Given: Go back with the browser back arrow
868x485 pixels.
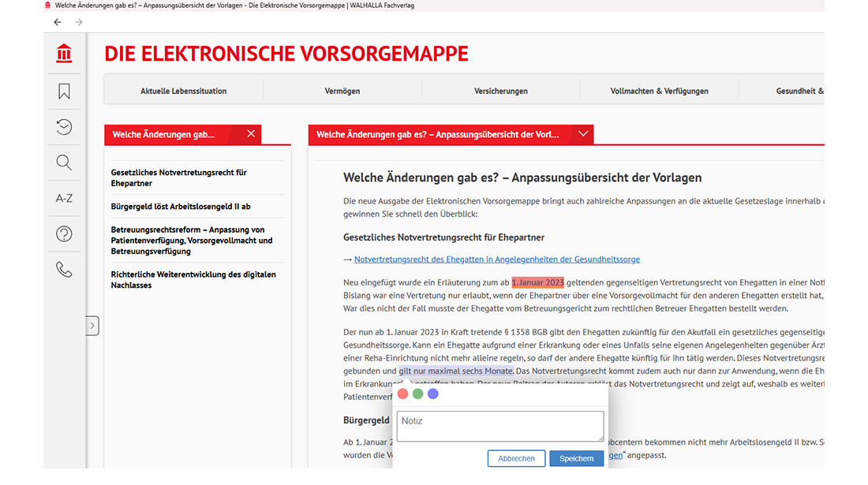Looking at the screenshot, I should click(58, 22).
